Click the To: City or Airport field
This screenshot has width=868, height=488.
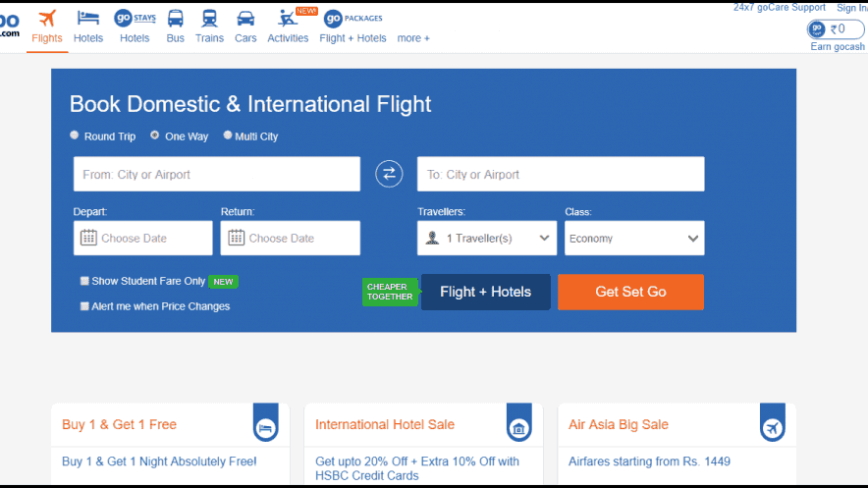click(561, 175)
